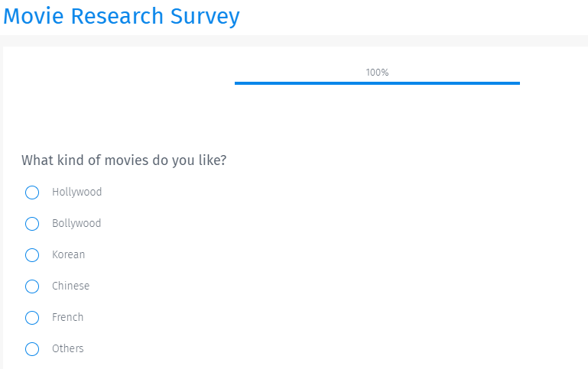The image size is (588, 369).
Task: Click the "French" option label text
Action: coord(67,318)
